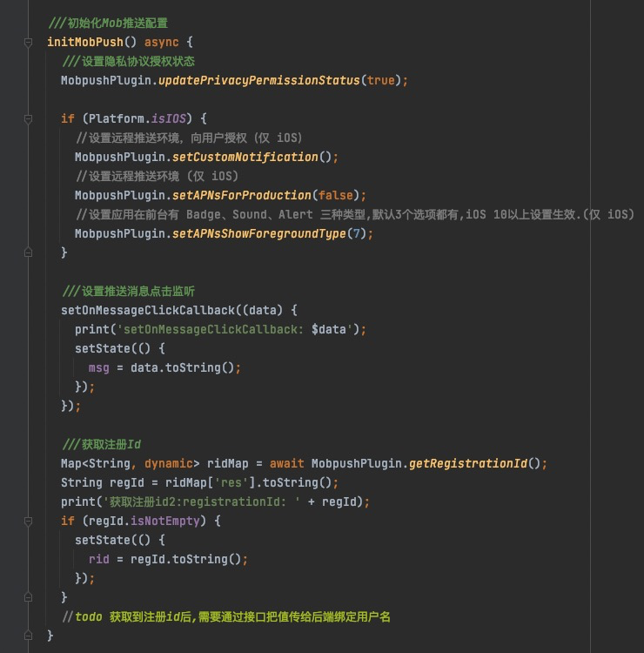Click the 'String regId' declaration
This screenshot has width=644, height=653.
[103, 482]
